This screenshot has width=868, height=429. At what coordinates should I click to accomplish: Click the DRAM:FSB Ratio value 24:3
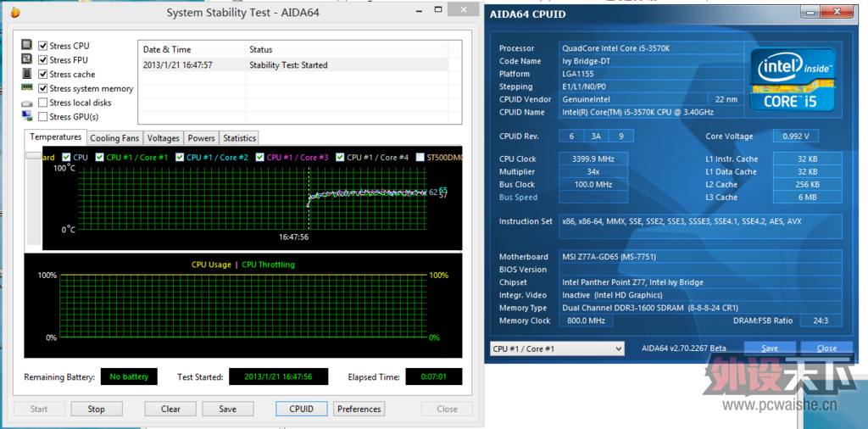click(x=821, y=320)
